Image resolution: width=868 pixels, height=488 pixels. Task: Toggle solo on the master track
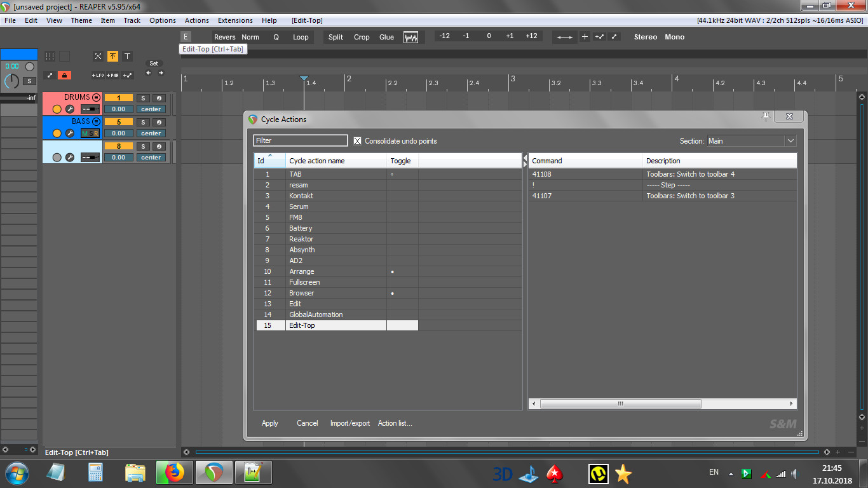click(x=29, y=81)
